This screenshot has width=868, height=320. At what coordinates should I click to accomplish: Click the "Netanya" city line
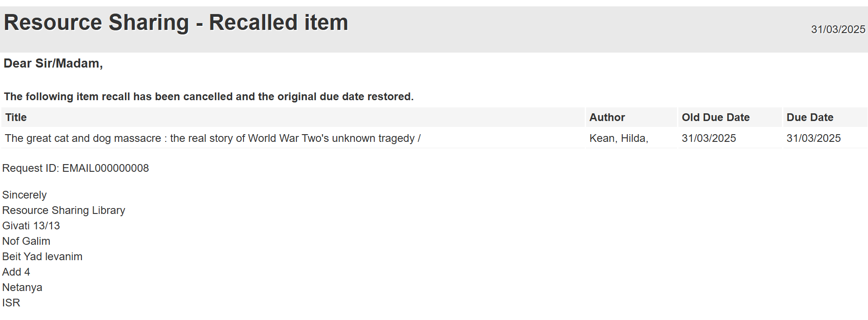point(22,287)
